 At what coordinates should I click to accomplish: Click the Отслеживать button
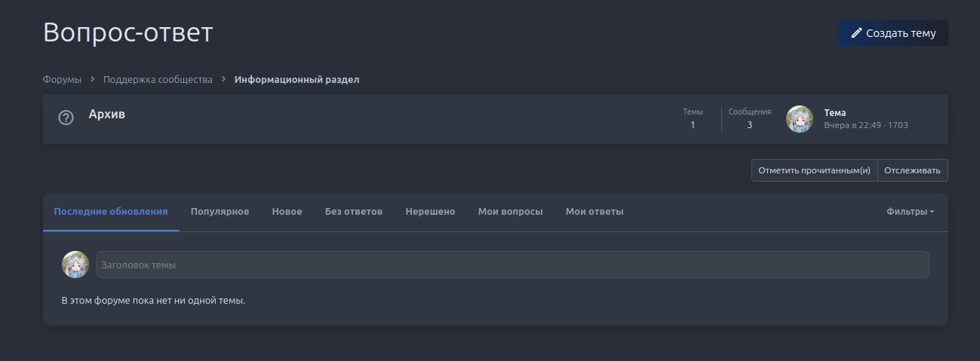coord(913,170)
